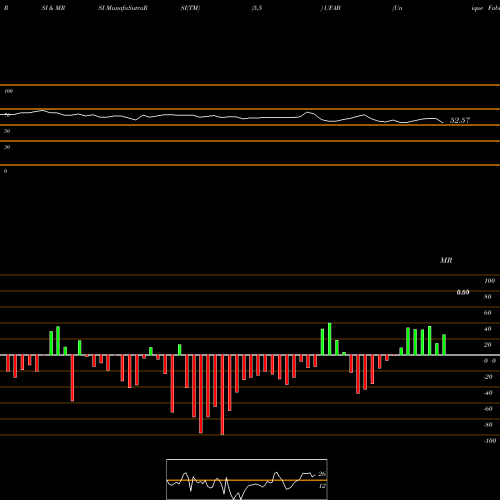
Task: Click MR axis label -20
Action: tap(488, 377)
